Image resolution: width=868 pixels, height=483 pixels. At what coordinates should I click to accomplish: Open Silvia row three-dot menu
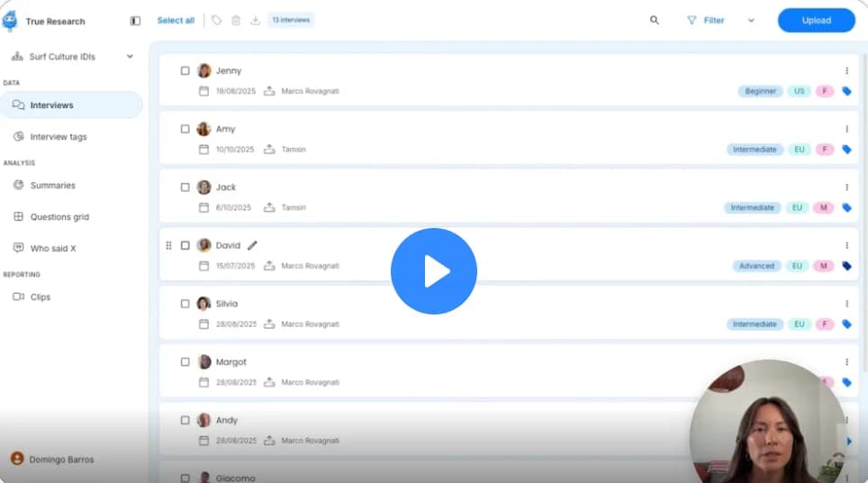(846, 304)
